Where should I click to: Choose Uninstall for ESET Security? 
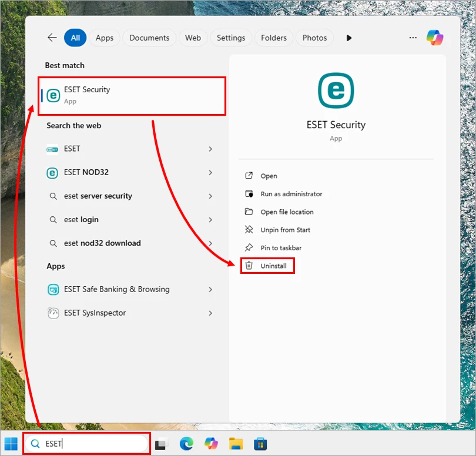point(273,266)
